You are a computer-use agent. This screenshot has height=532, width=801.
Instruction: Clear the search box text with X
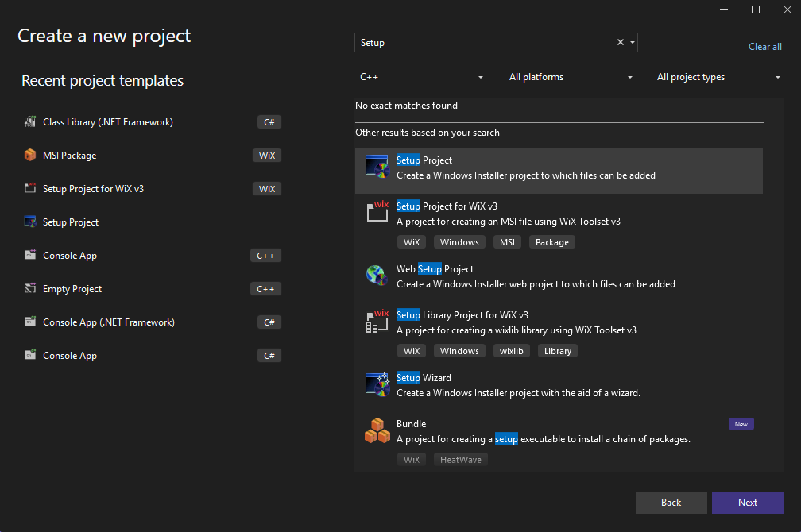click(621, 43)
